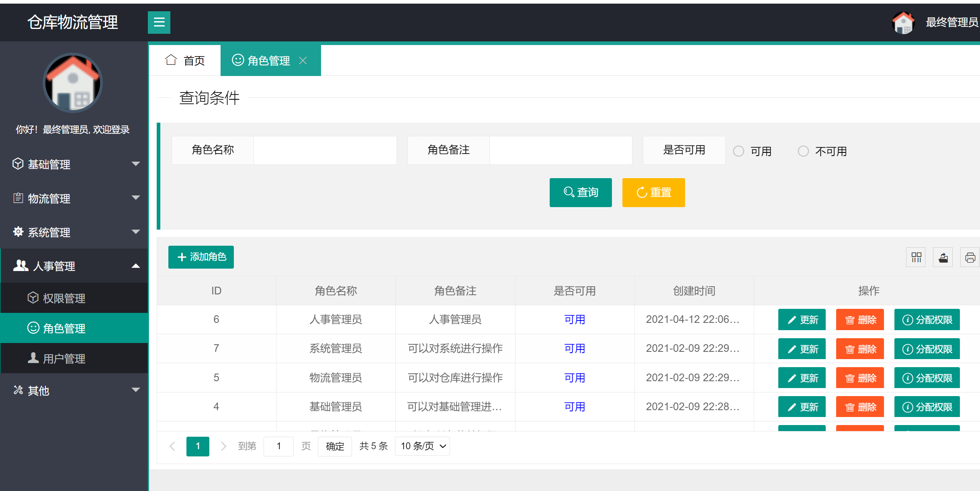Click 分配权限 for 物流管理员 row
Viewport: 980px width, 491px height.
[927, 378]
